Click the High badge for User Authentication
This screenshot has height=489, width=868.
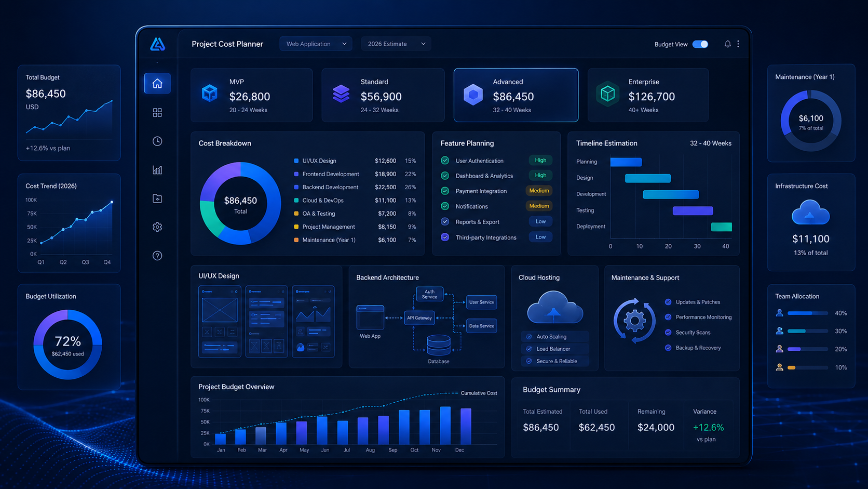540,160
